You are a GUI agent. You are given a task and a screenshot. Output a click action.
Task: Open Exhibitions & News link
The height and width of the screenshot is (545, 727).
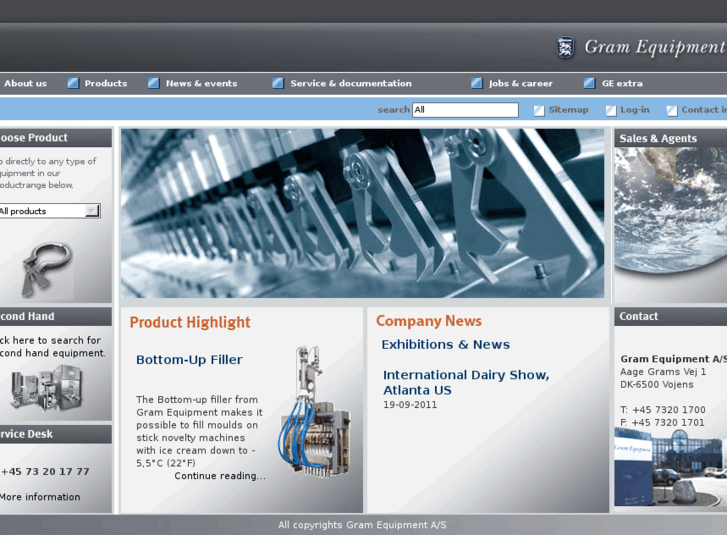[x=446, y=345]
